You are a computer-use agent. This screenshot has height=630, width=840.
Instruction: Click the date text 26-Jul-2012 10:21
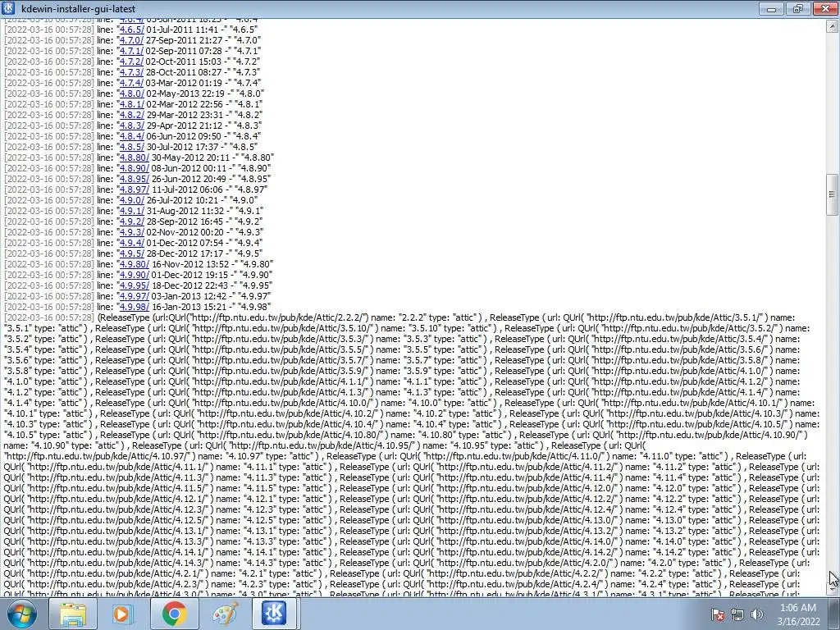[181, 200]
